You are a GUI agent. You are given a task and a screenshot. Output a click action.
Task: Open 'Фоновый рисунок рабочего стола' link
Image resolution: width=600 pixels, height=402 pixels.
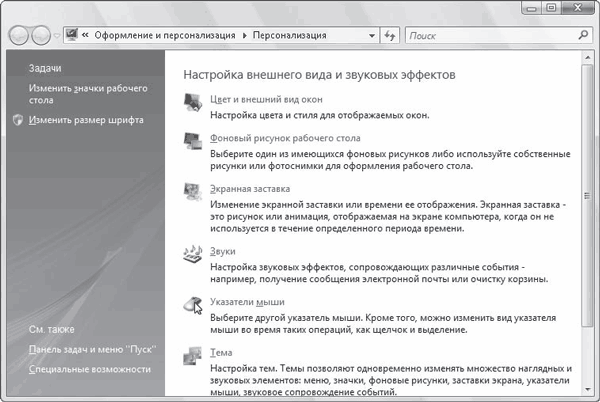click(285, 138)
